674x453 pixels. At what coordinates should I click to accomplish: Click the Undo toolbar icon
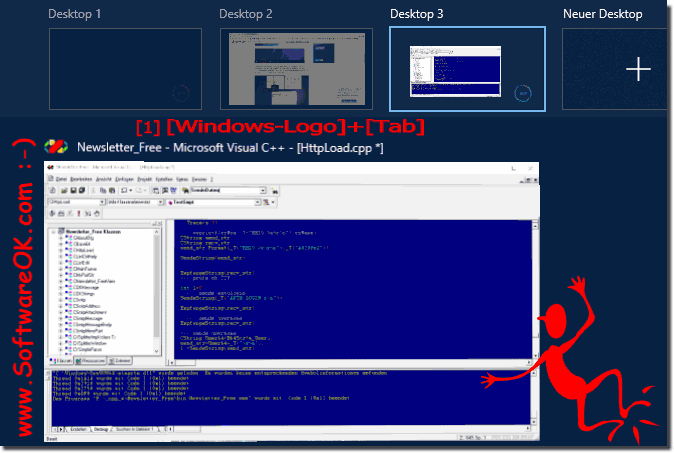point(123,190)
